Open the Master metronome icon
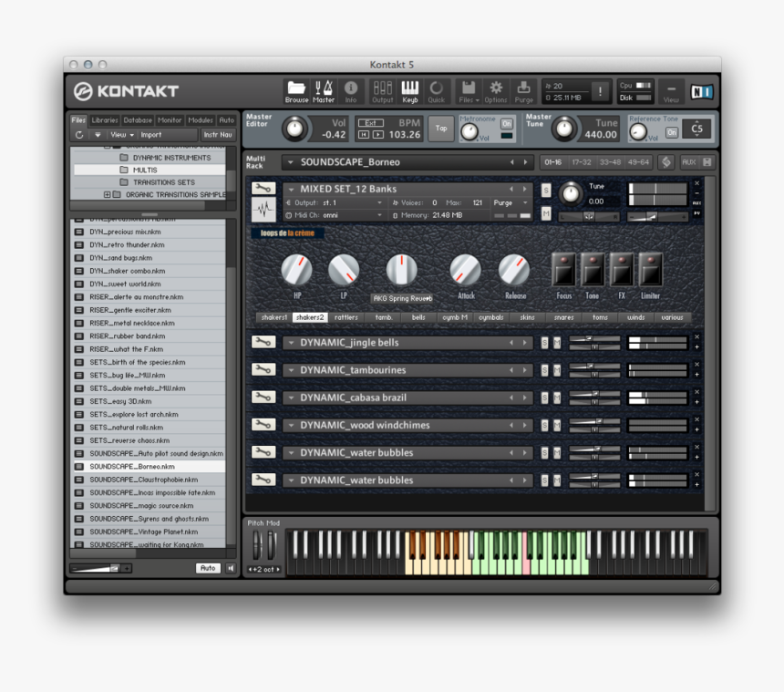784x692 pixels. [324, 91]
